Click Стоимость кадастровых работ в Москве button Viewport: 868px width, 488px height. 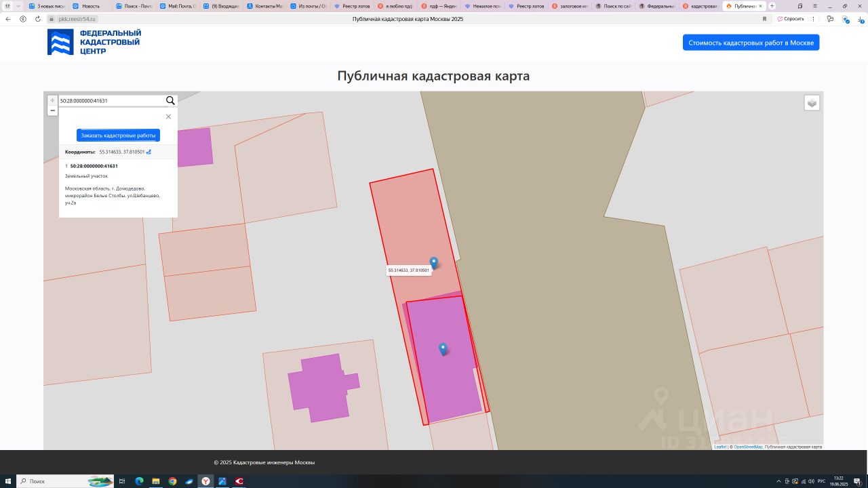tap(751, 43)
